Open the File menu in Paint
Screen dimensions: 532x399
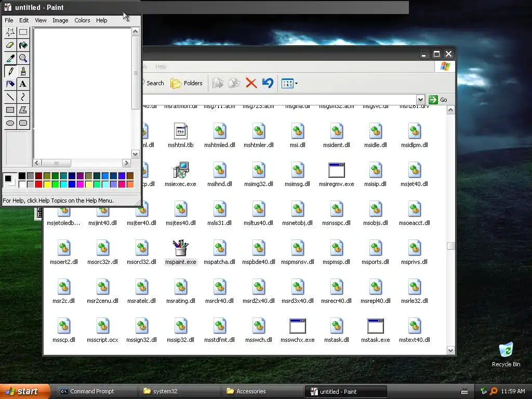9,20
